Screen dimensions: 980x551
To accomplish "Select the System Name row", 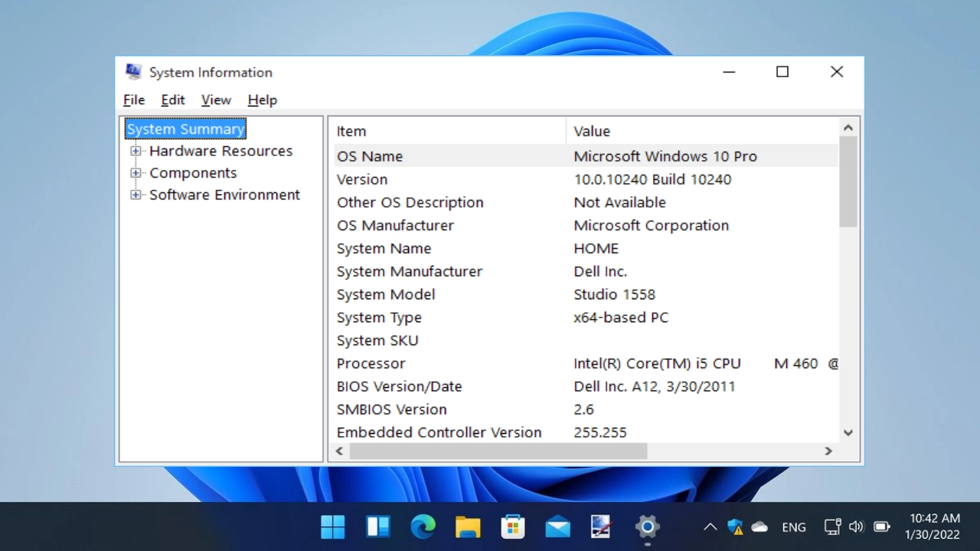I will 586,248.
